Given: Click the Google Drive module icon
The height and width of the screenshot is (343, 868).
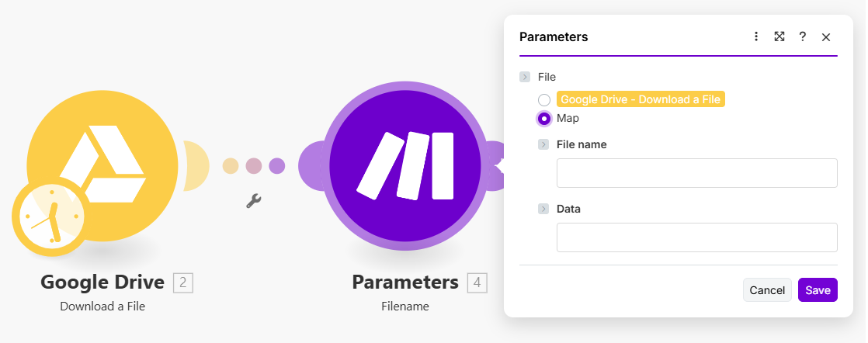Looking at the screenshot, I should tap(102, 164).
